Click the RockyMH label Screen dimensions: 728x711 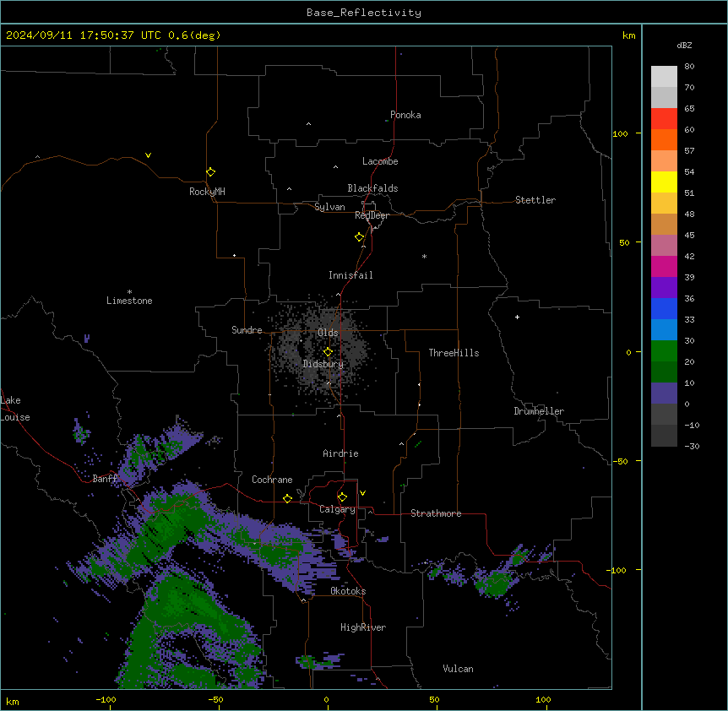207,192
